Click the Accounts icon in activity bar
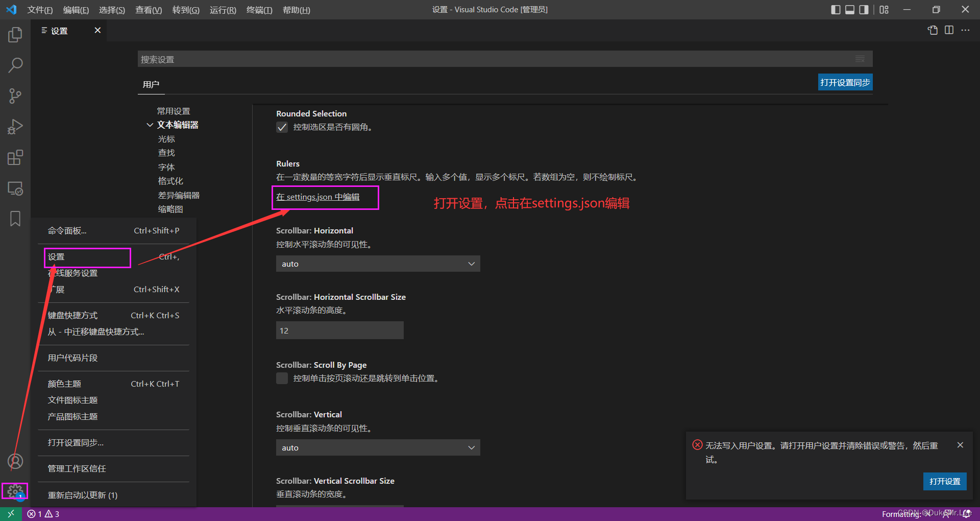Viewport: 980px width, 521px height. click(x=15, y=461)
